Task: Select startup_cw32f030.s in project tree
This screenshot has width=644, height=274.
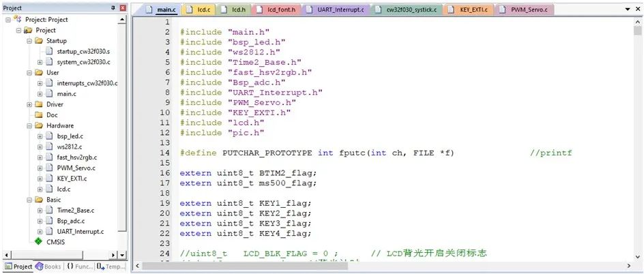Action: click(x=83, y=52)
